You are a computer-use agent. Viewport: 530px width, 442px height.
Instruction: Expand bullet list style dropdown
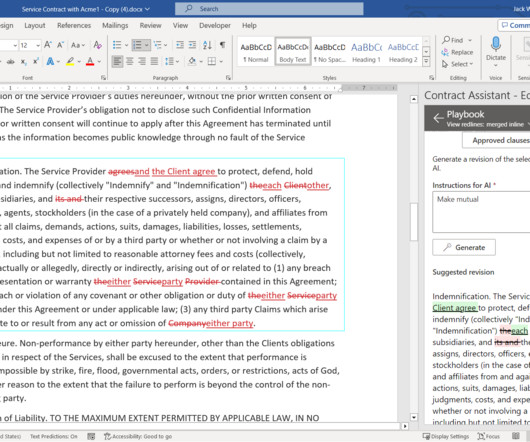click(126, 45)
